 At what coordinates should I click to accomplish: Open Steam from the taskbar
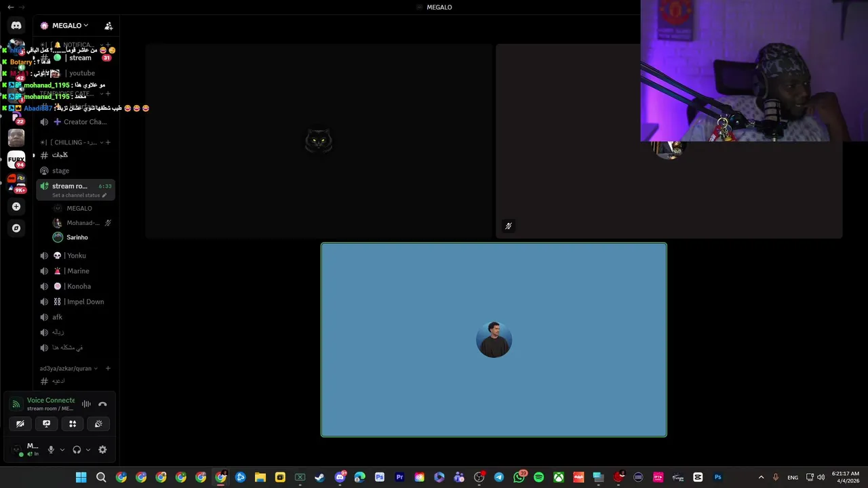(x=319, y=477)
